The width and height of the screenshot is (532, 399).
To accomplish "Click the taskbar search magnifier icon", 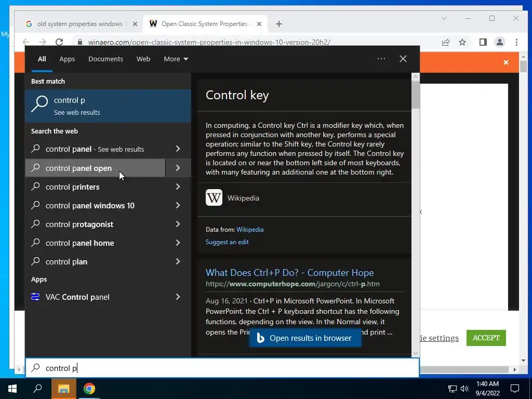I will click(x=37, y=389).
